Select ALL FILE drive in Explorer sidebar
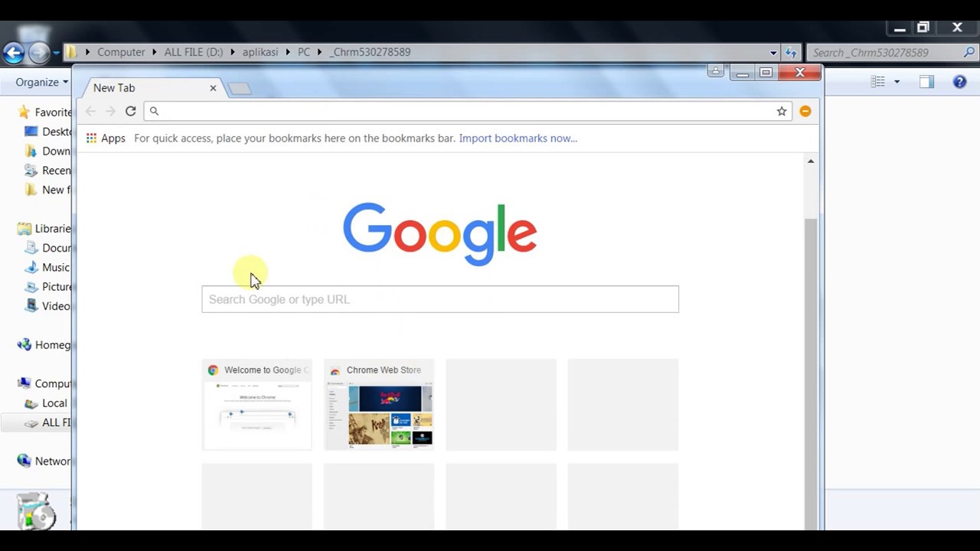 [x=47, y=422]
